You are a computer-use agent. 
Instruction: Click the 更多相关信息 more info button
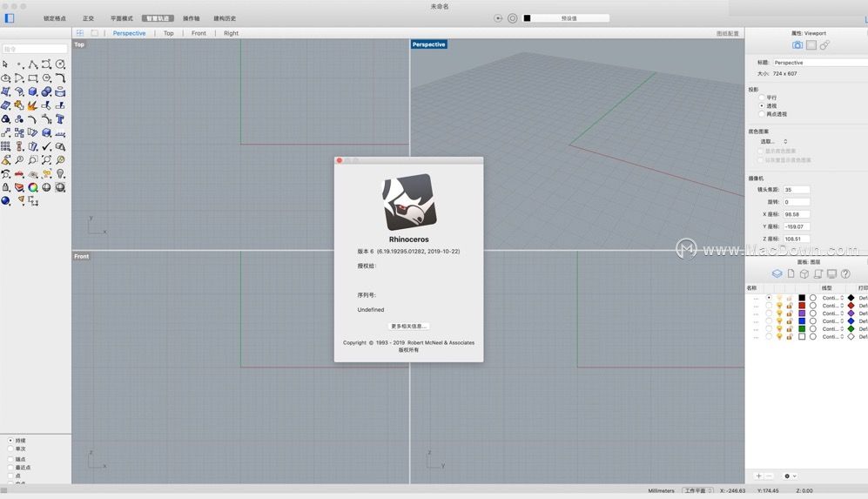408,327
